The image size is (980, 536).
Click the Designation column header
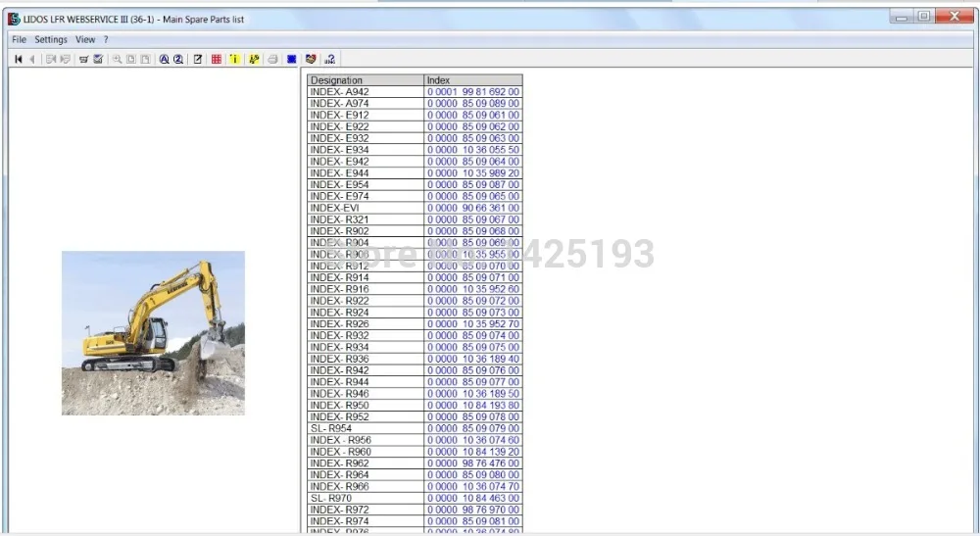point(365,80)
